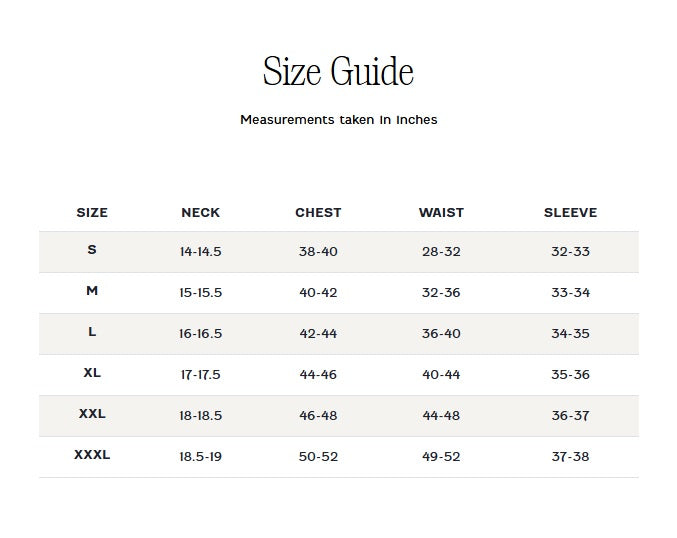677x538 pixels.
Task: Select the SIZE column header
Action: point(92,212)
